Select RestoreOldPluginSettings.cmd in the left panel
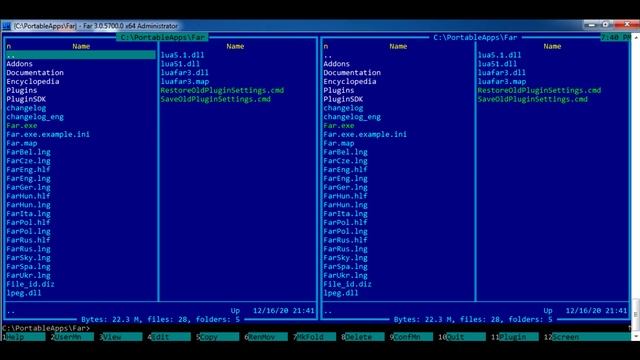Screen dimensions: 640x360 (x=222, y=90)
